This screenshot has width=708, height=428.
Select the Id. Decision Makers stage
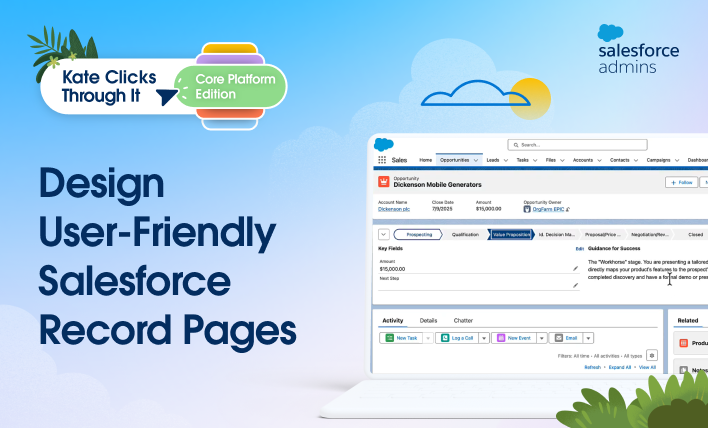[x=557, y=234]
